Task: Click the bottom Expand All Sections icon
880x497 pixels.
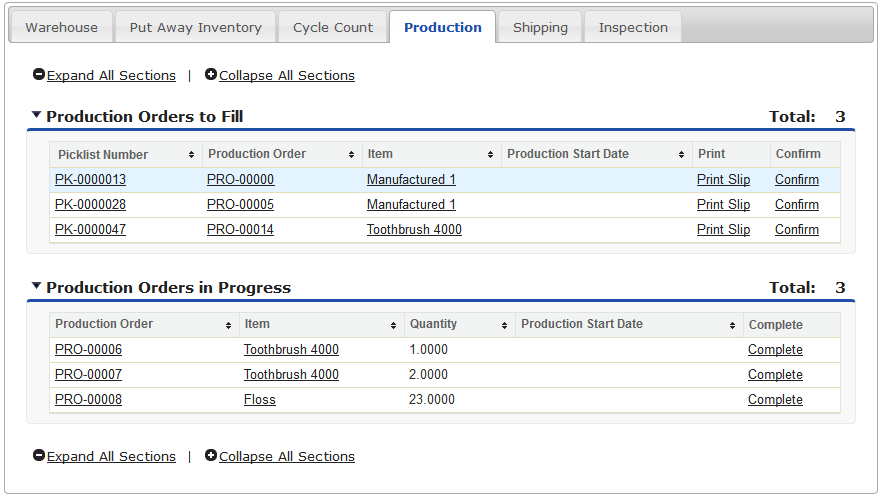Action: tap(39, 456)
